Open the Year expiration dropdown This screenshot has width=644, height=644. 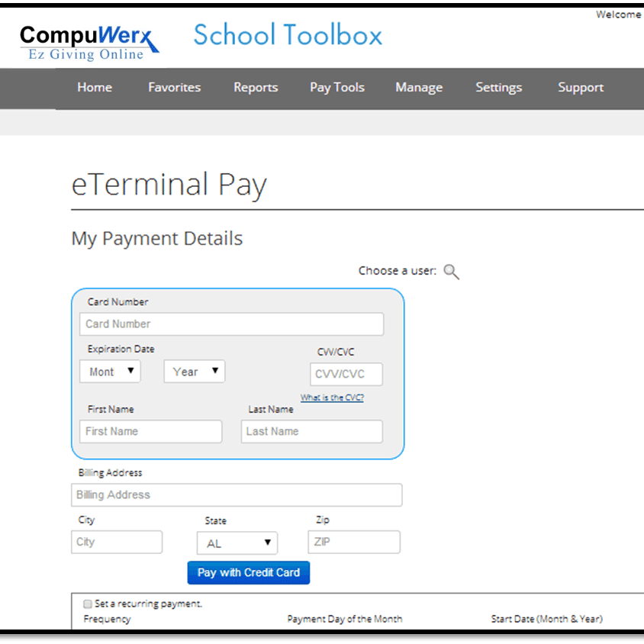(194, 372)
